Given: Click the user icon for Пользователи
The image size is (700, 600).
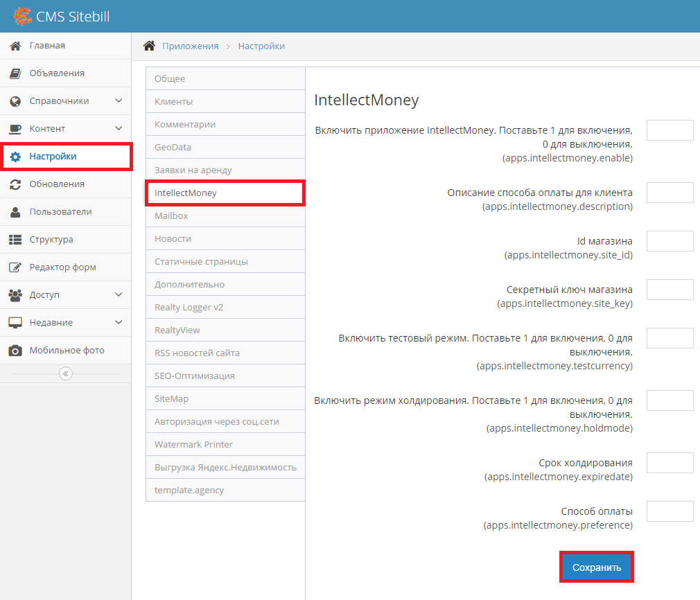Looking at the screenshot, I should click(x=15, y=212).
